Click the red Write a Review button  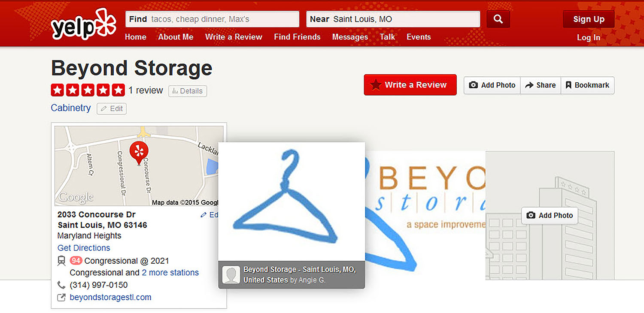click(410, 85)
